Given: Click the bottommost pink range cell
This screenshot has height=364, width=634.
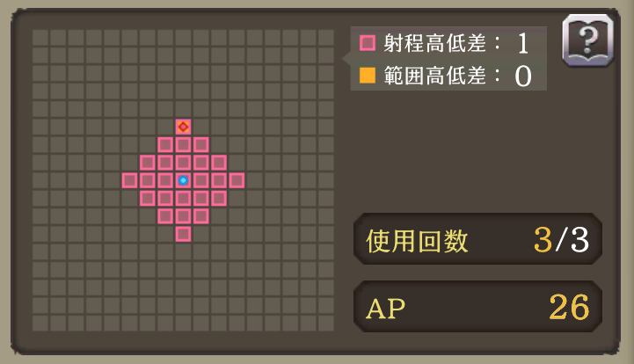Looking at the screenshot, I should 183,234.
